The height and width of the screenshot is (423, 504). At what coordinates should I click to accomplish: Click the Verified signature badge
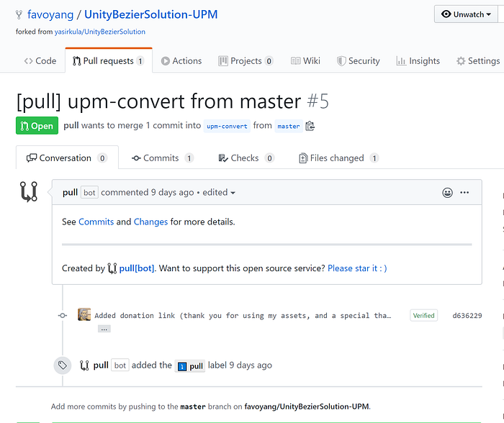423,315
